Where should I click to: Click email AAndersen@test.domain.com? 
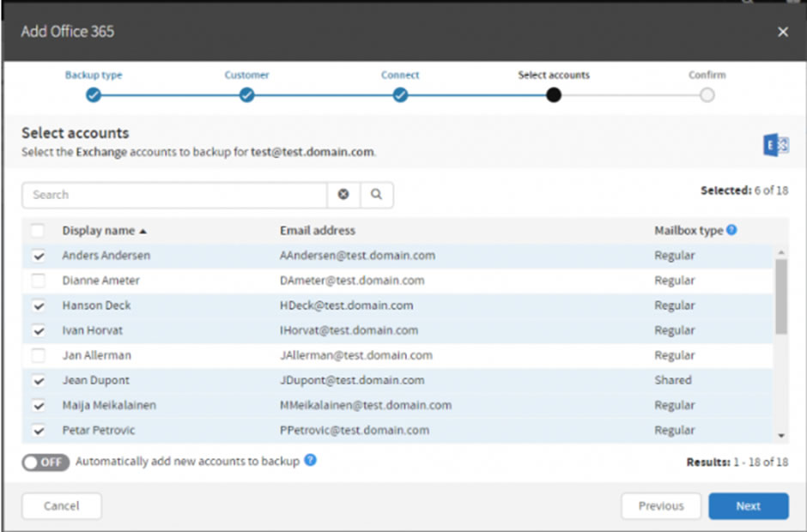tap(358, 255)
